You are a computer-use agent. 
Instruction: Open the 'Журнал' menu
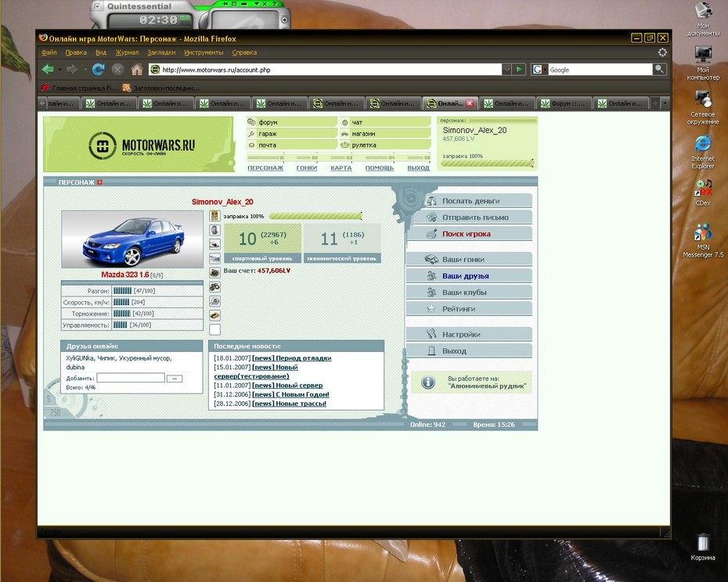pyautogui.click(x=128, y=52)
